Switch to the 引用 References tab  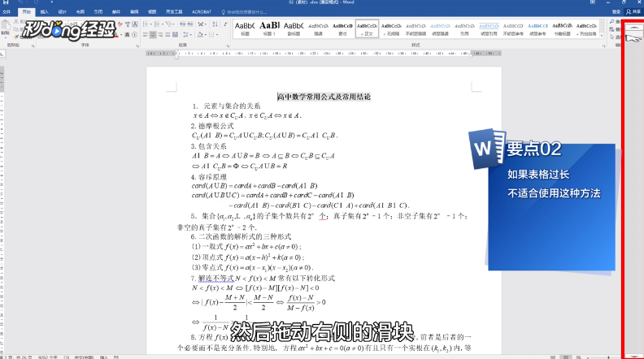(98, 12)
